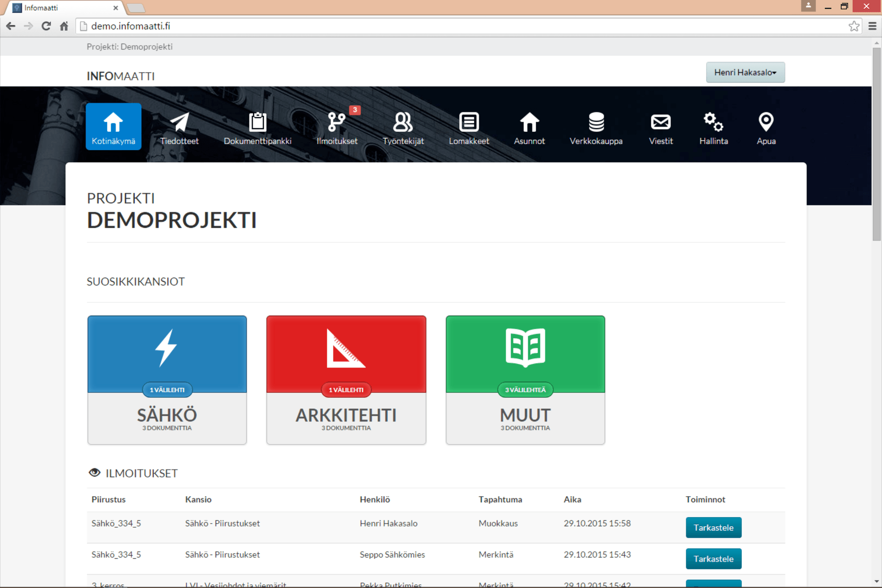Click Projekti: Demoprojekti text in top bar

pyautogui.click(x=130, y=47)
